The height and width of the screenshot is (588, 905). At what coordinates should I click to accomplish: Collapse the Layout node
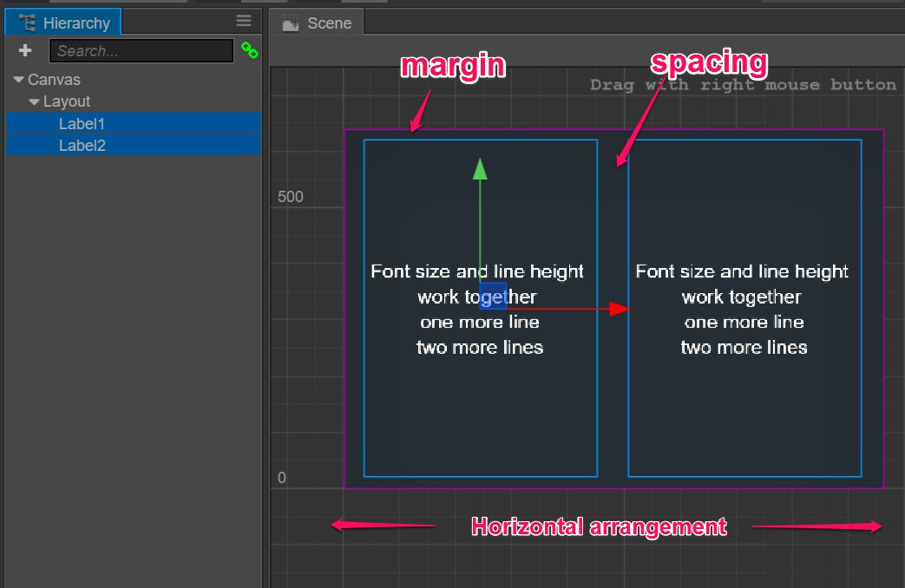(33, 101)
